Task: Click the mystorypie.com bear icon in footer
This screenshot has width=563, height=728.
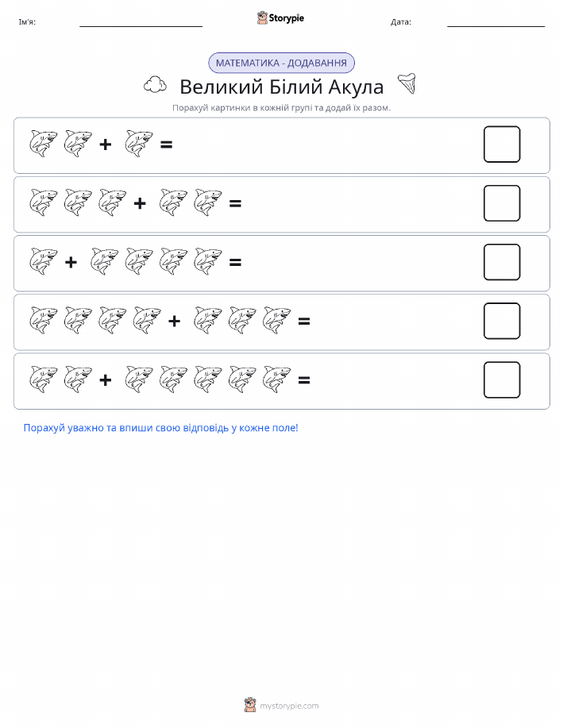Action: point(250,705)
